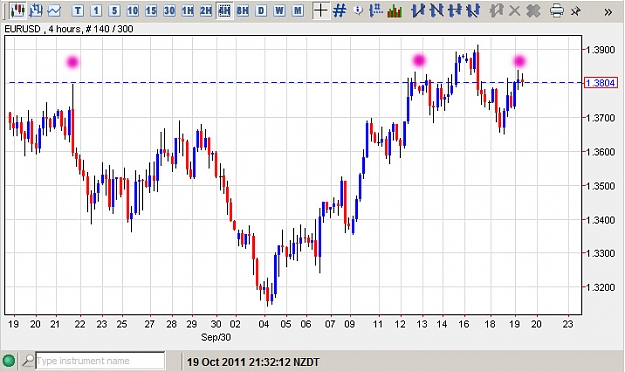The height and width of the screenshot is (372, 625).
Task: Switch to candlestick chart type
Action: (x=17, y=10)
